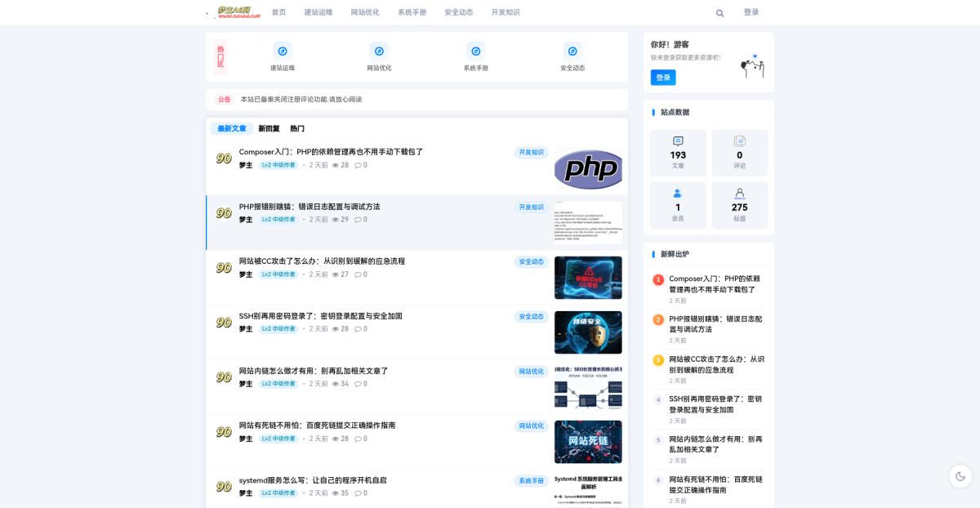Click author avatar of 网站内链怎么做才有用 article
The image size is (980, 508).
(x=223, y=377)
